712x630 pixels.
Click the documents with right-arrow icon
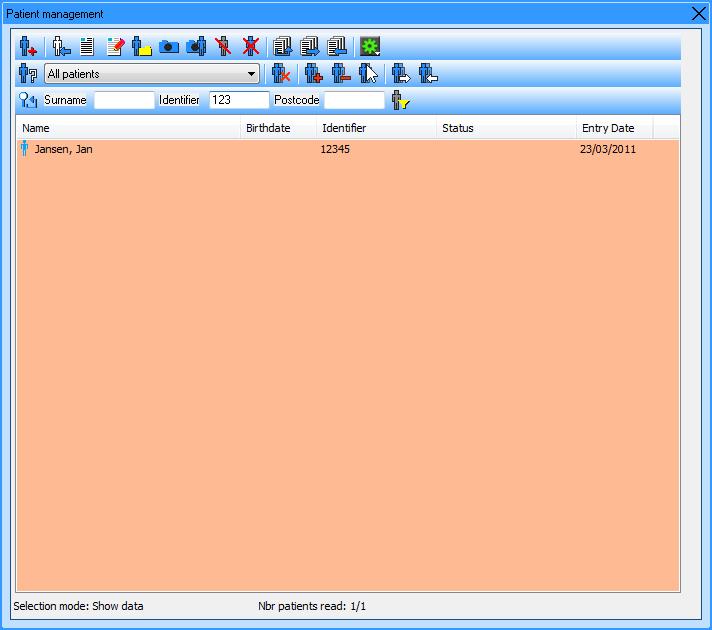(310, 46)
